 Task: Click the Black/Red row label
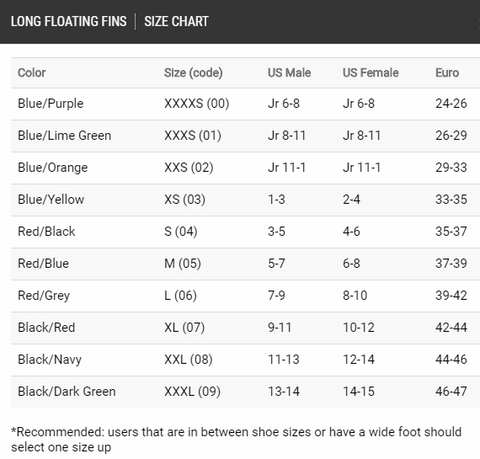(x=46, y=327)
